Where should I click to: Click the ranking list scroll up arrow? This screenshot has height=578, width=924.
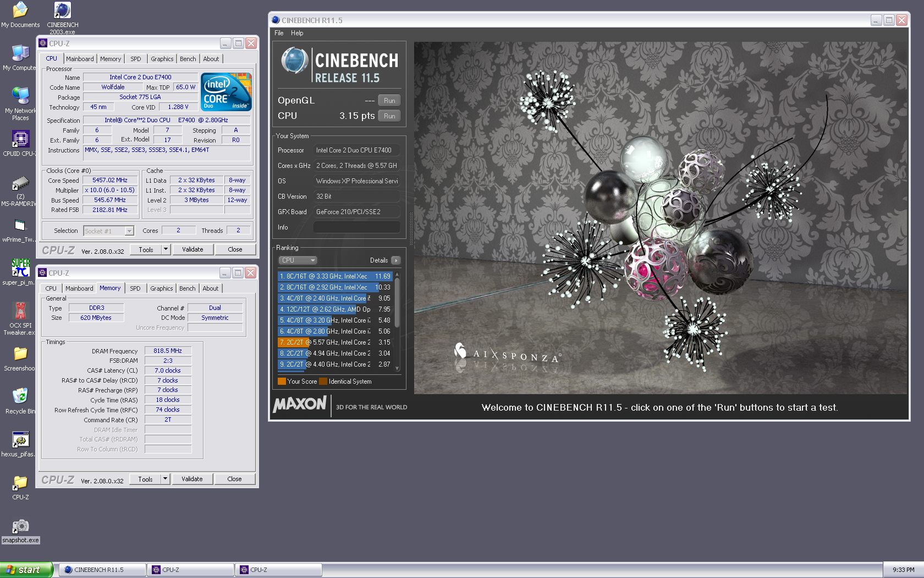[397, 275]
